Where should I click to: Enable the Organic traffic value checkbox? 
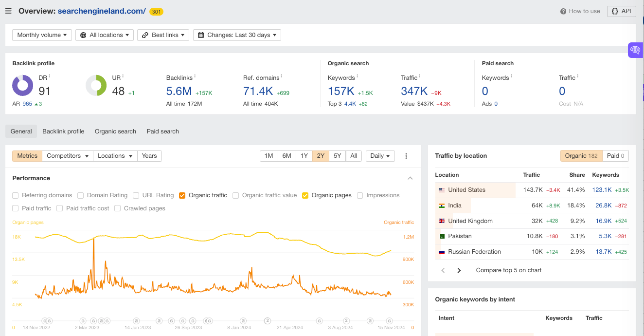(236, 195)
